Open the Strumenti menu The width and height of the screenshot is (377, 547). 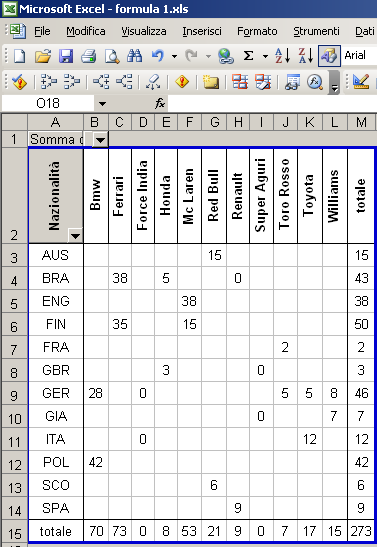tap(316, 31)
